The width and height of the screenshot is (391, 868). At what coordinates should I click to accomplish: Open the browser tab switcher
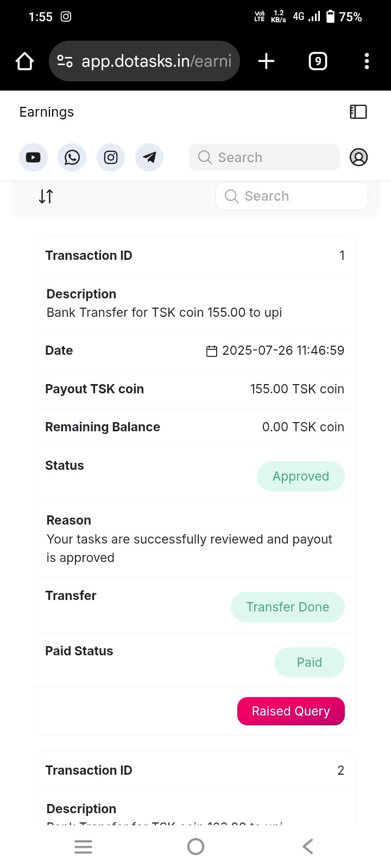click(318, 61)
